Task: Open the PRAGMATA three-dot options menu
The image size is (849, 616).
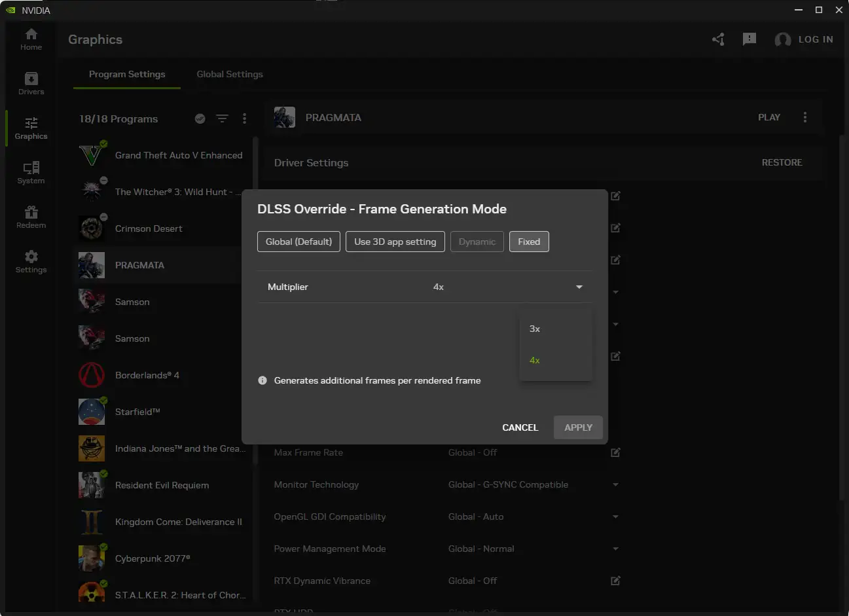Action: (804, 117)
